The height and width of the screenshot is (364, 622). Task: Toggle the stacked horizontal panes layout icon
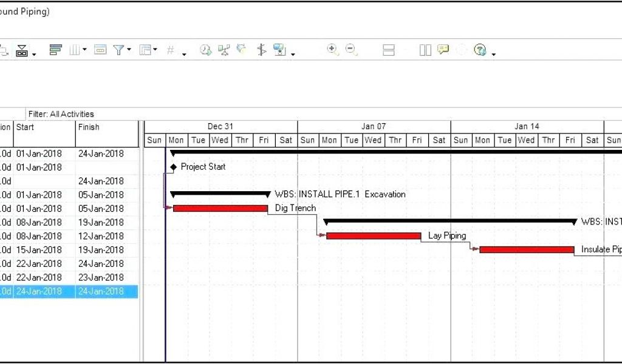coord(389,50)
